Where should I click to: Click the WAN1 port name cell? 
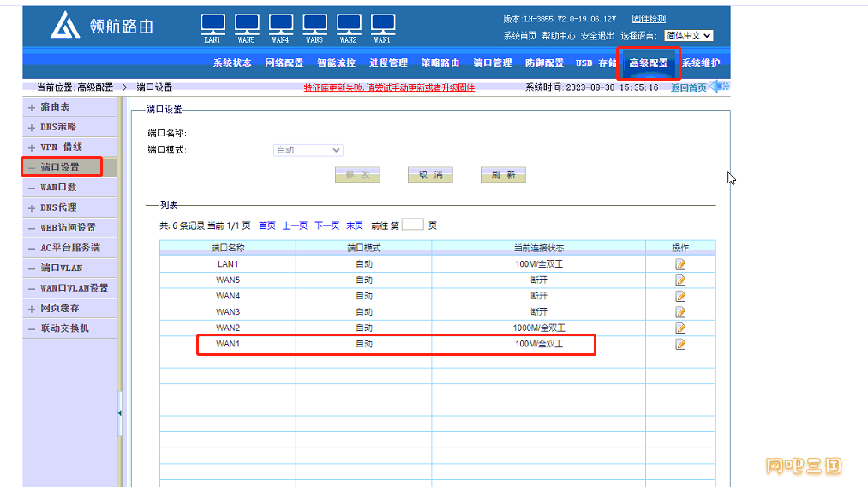coord(228,344)
